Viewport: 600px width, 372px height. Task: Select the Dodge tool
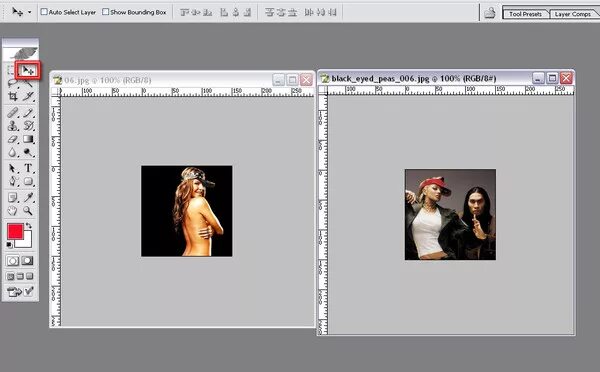(28, 152)
